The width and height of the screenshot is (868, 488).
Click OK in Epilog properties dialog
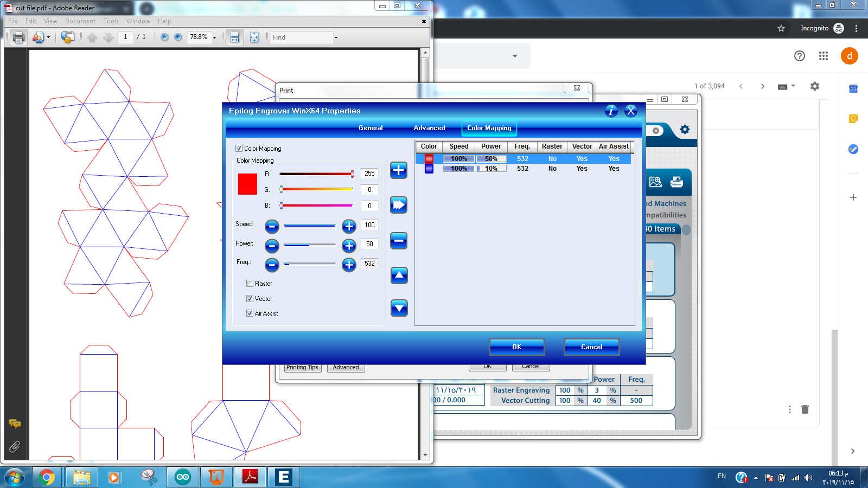[x=516, y=347]
